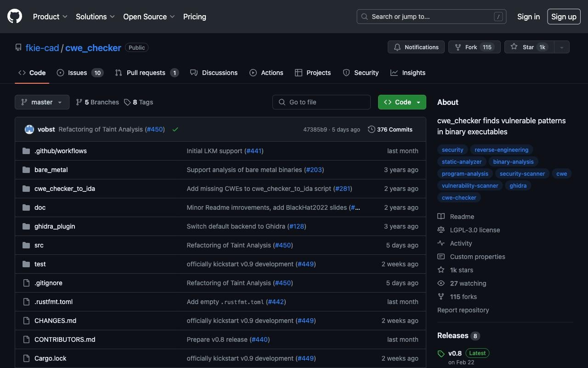View the 27 watching list
Image resolution: width=588 pixels, height=368 pixels.
tap(462, 283)
